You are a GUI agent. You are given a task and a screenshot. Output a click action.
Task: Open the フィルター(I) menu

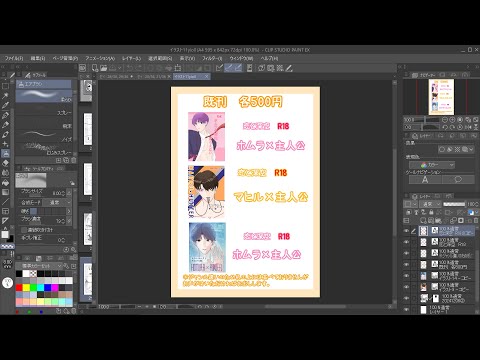click(x=212, y=58)
